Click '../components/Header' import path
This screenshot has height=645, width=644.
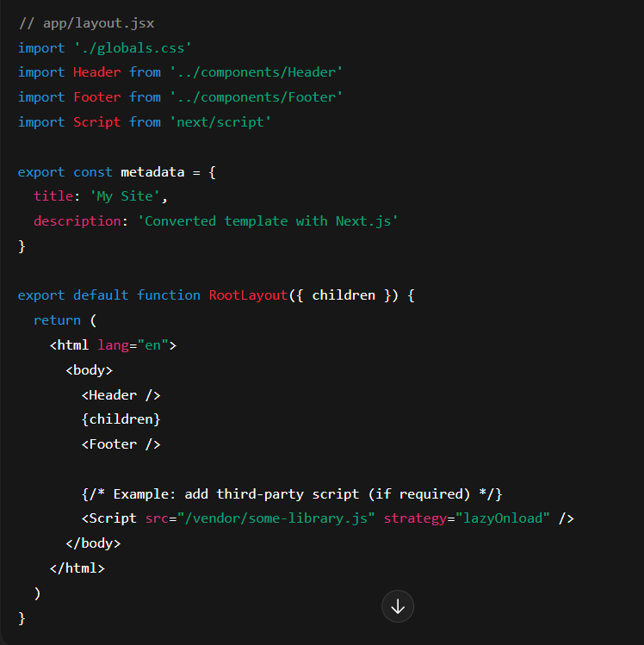point(256,72)
